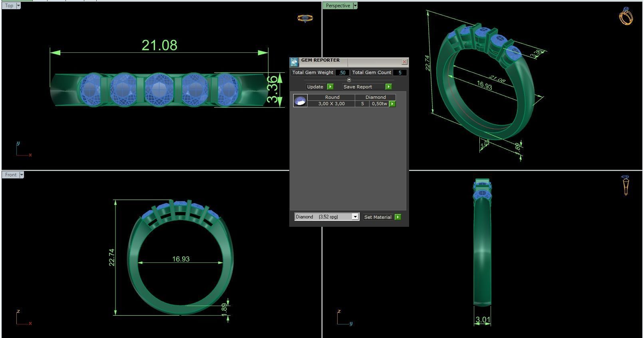644x338 pixels.
Task: Click the Front viewport label
Action: point(11,175)
